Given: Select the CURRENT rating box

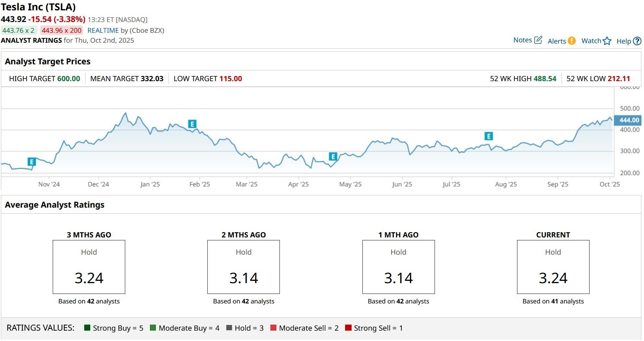Looking at the screenshot, I should [553, 267].
